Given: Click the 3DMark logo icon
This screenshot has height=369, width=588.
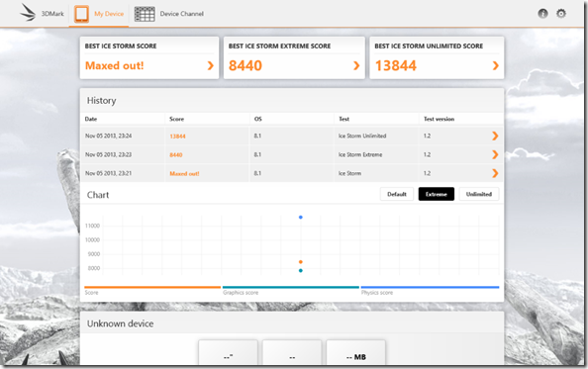Looking at the screenshot, I should (x=28, y=12).
